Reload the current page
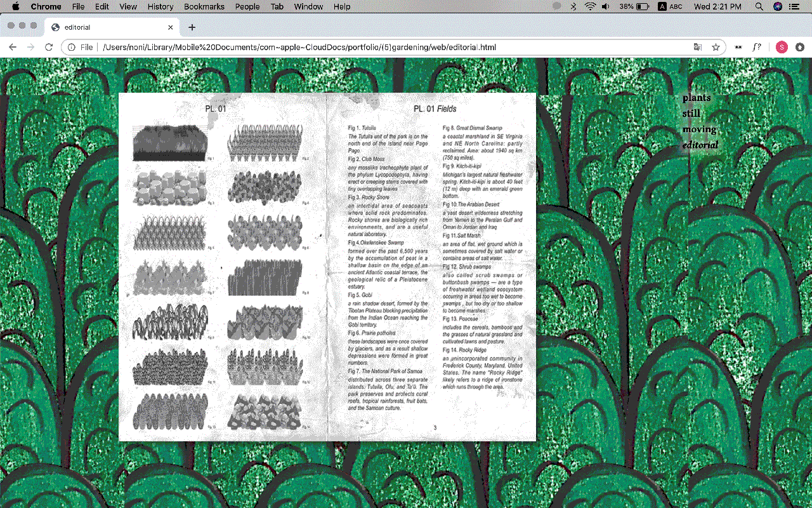This screenshot has width=812, height=508. point(49,47)
